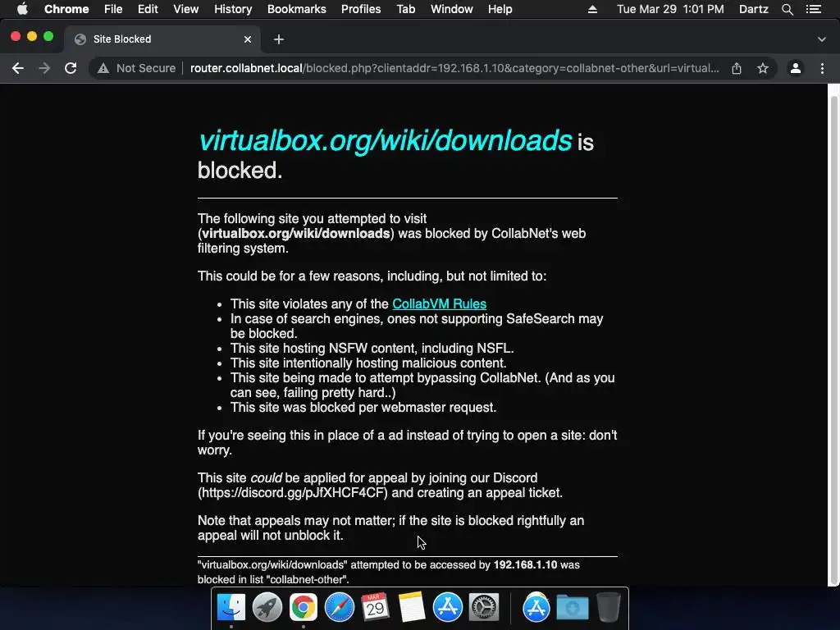Select the Site Blocked tab

[x=163, y=39]
